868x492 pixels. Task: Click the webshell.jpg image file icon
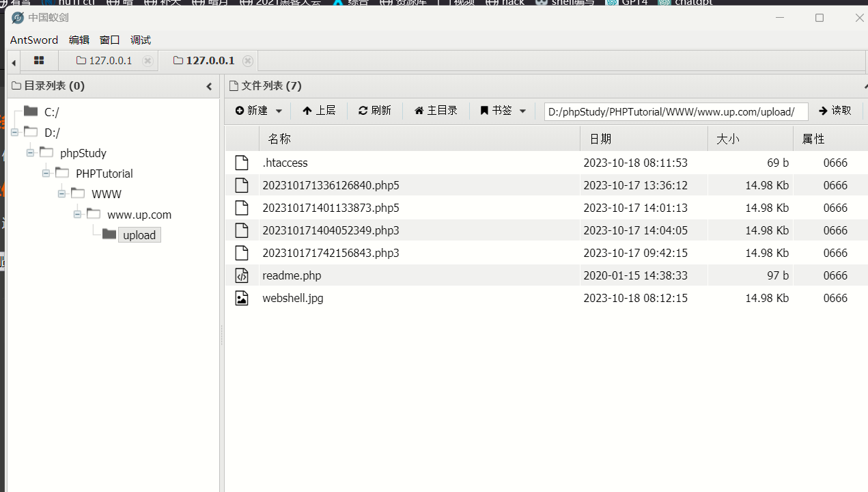tap(242, 298)
